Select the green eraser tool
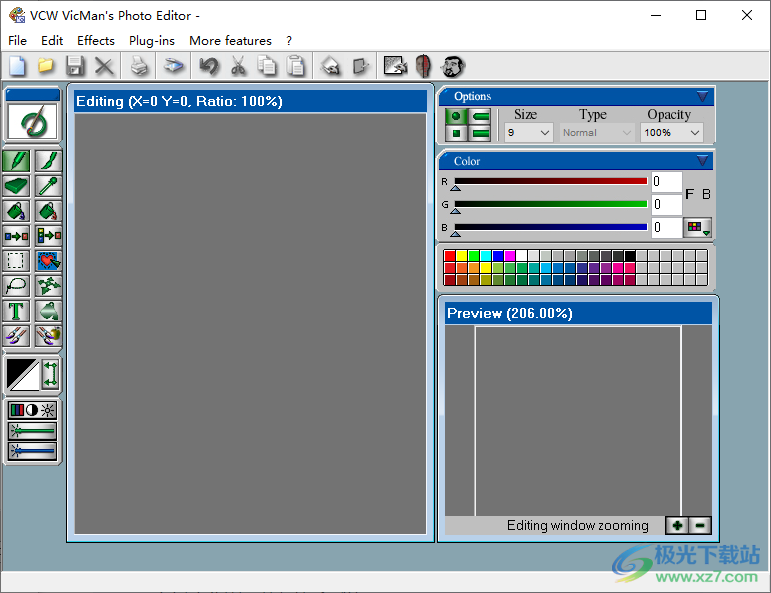 tap(16, 186)
